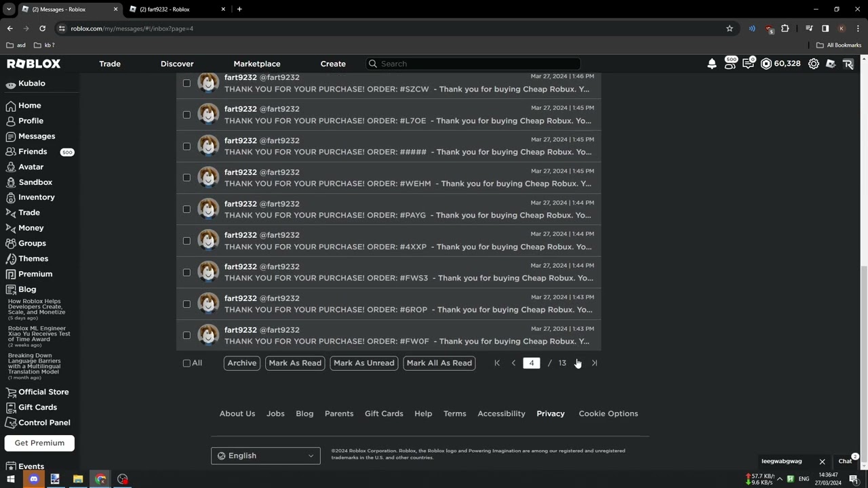Select the message with order #6ROP

pos(186,304)
